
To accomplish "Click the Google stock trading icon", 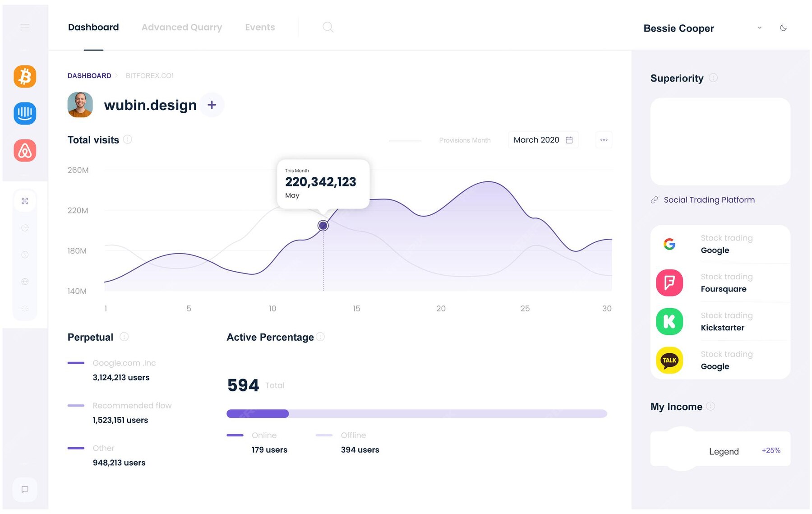I will point(669,244).
